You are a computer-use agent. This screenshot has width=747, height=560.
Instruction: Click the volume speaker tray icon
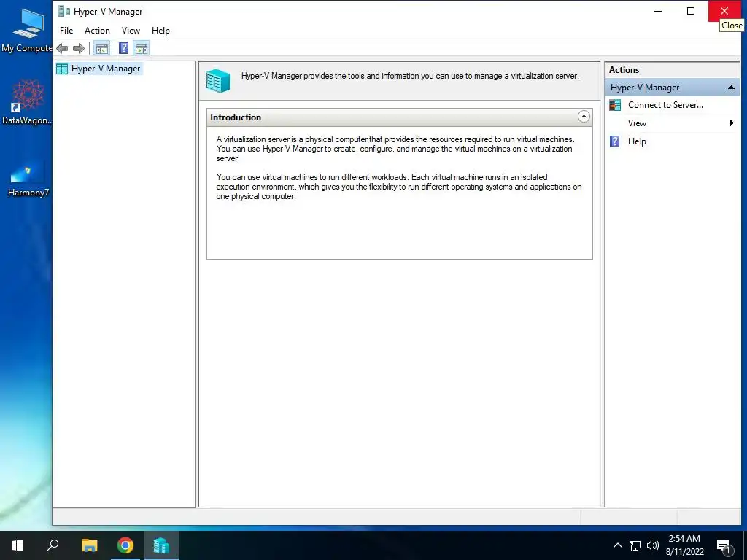coord(653,545)
